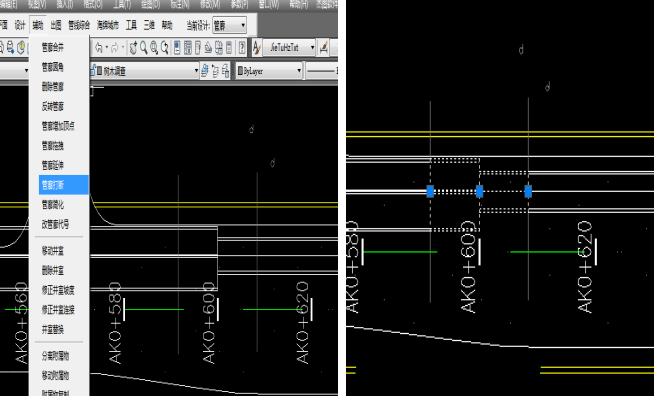The image size is (654, 396).
Task: Open the JieTuHzTxt text style dropdown
Action: pos(289,48)
